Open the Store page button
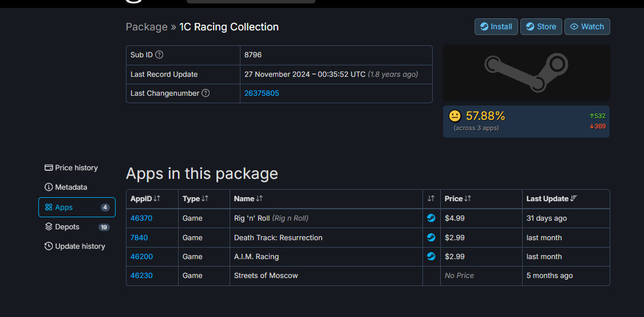This screenshot has height=317, width=644. pos(541,27)
